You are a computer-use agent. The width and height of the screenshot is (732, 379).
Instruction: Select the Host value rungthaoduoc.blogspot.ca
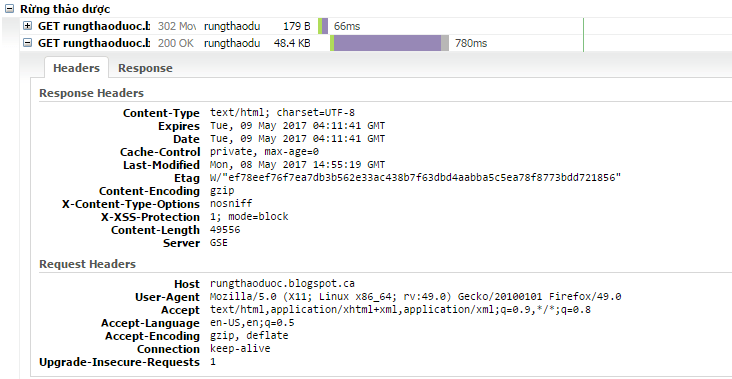[x=282, y=283]
